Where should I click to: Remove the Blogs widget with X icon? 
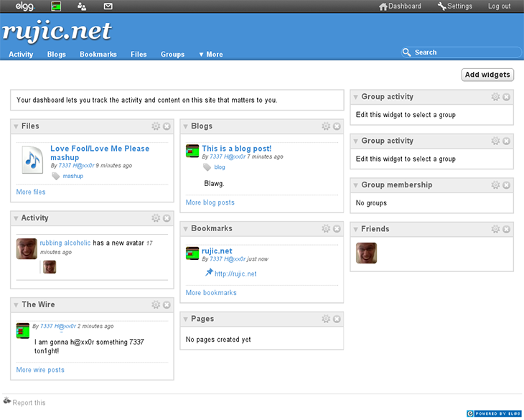click(x=337, y=126)
